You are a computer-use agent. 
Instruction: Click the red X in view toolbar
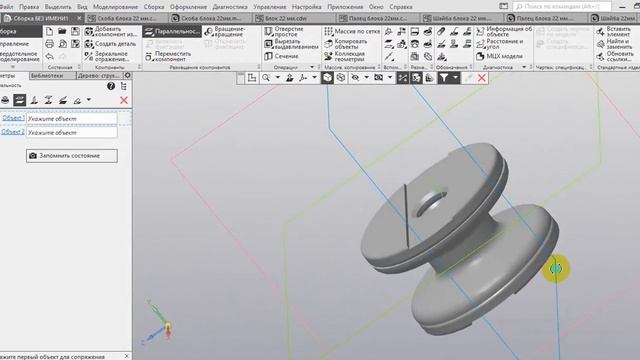tap(482, 78)
